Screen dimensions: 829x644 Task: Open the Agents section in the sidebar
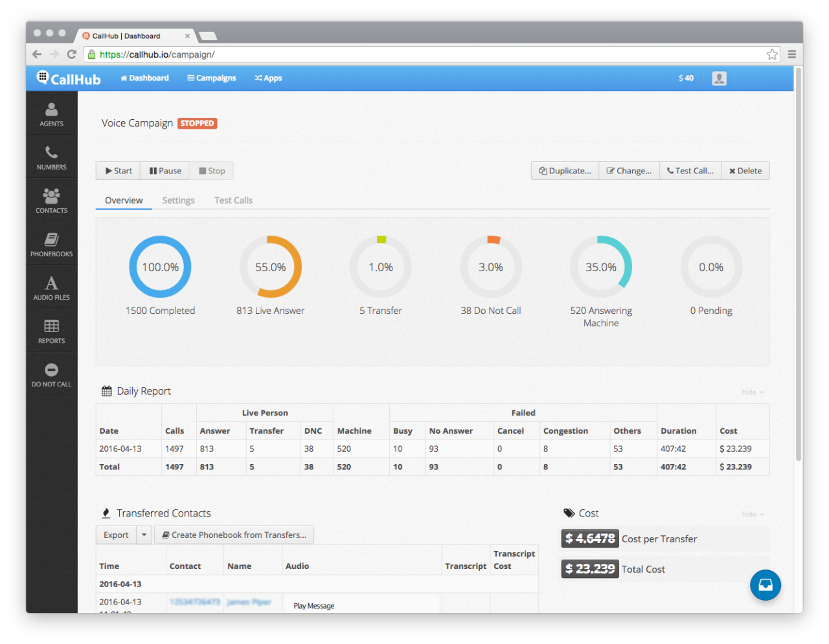coord(51,113)
